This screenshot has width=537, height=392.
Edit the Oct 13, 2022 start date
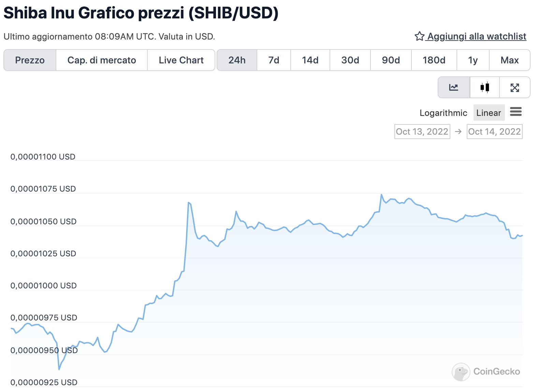pos(422,132)
